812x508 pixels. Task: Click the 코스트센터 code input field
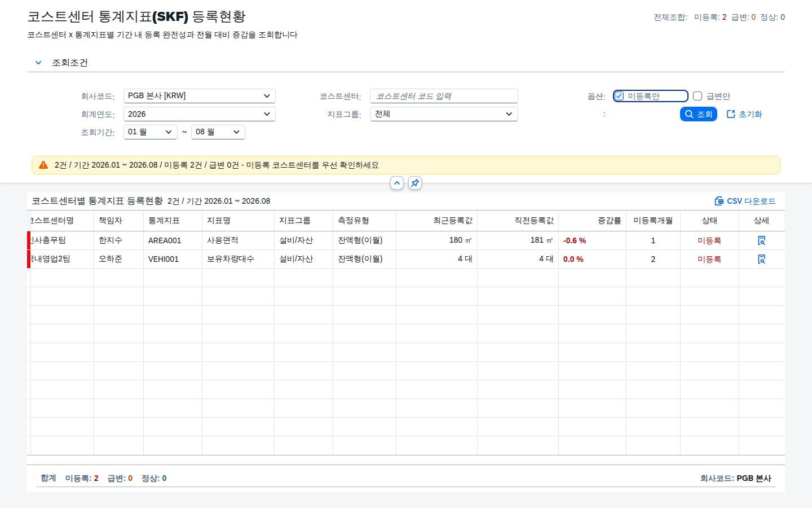[444, 96]
